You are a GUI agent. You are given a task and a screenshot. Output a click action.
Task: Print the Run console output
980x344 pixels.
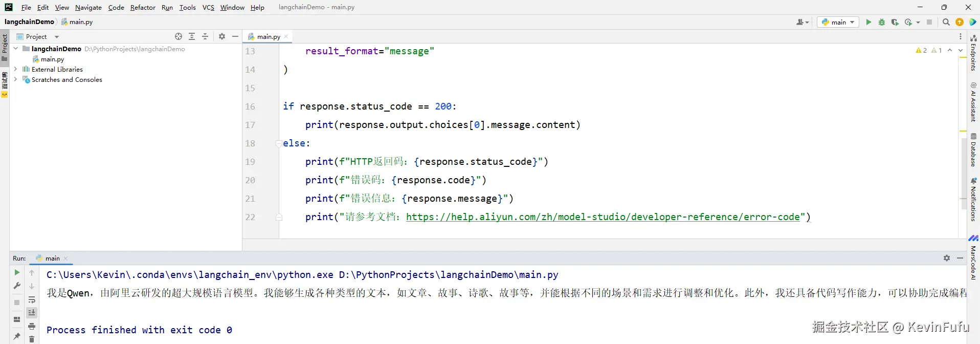pos(32,326)
